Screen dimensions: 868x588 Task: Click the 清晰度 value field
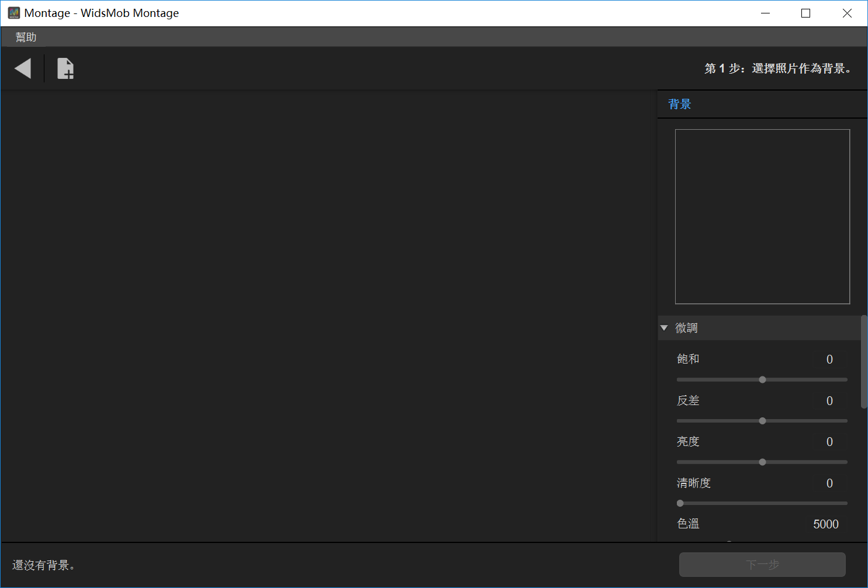[829, 483]
